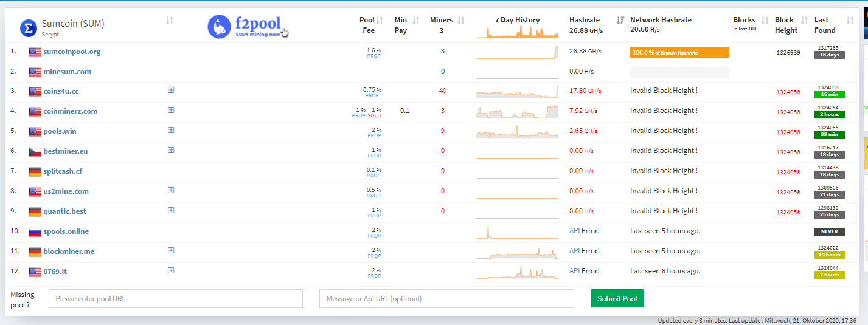
Task: Open splitcash.cf pool link
Action: tap(63, 171)
